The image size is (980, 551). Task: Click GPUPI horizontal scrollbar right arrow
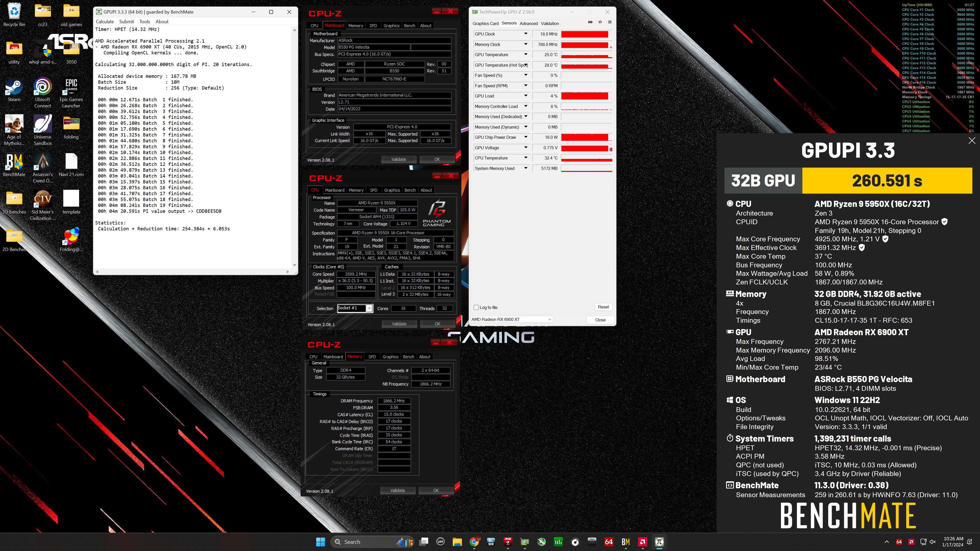[287, 272]
